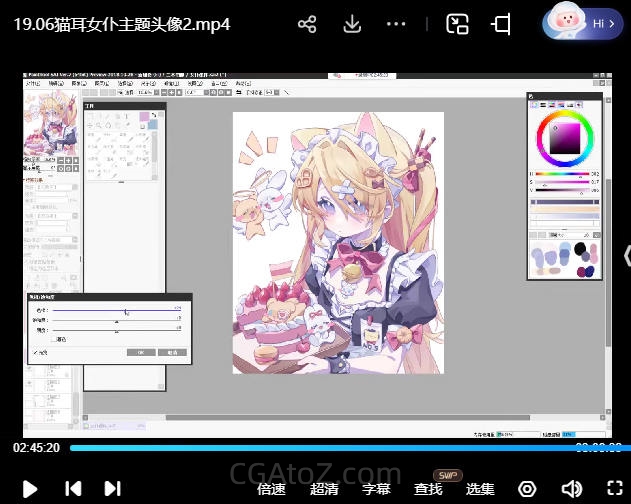Click the share icon in the top bar
631x504 pixels.
click(x=307, y=24)
